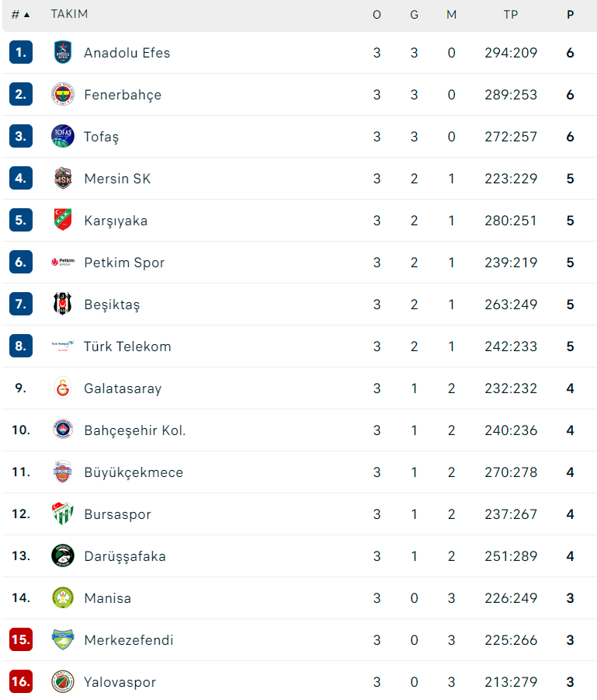Click the blue 1. rank badge
This screenshot has width=597, height=700.
(21, 53)
